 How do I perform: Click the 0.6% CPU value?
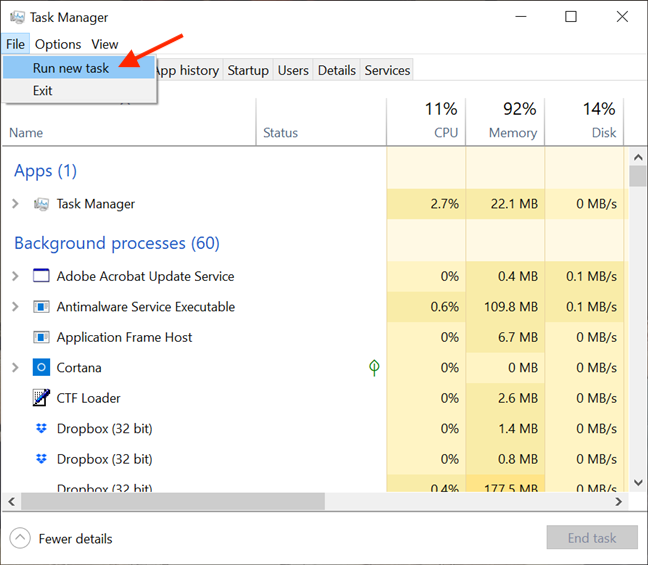tap(444, 307)
